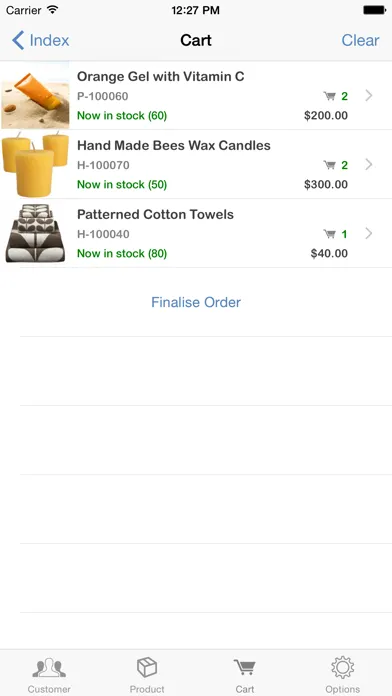The image size is (392, 696).
Task: Click cart quantity icon for Bees Wax Candles
Action: [x=329, y=165]
